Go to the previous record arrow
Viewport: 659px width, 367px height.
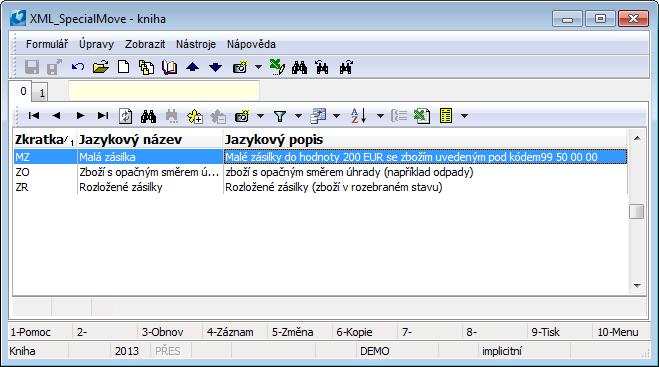pos(56,116)
